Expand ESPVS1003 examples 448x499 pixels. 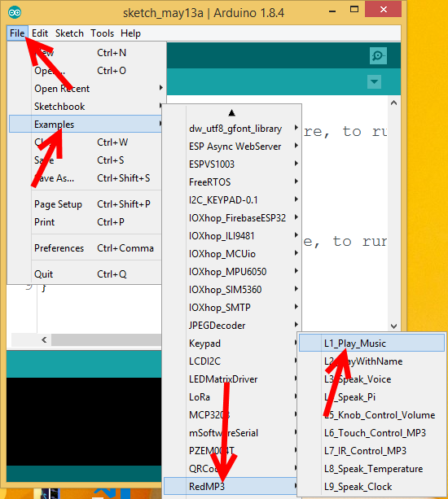[232, 164]
